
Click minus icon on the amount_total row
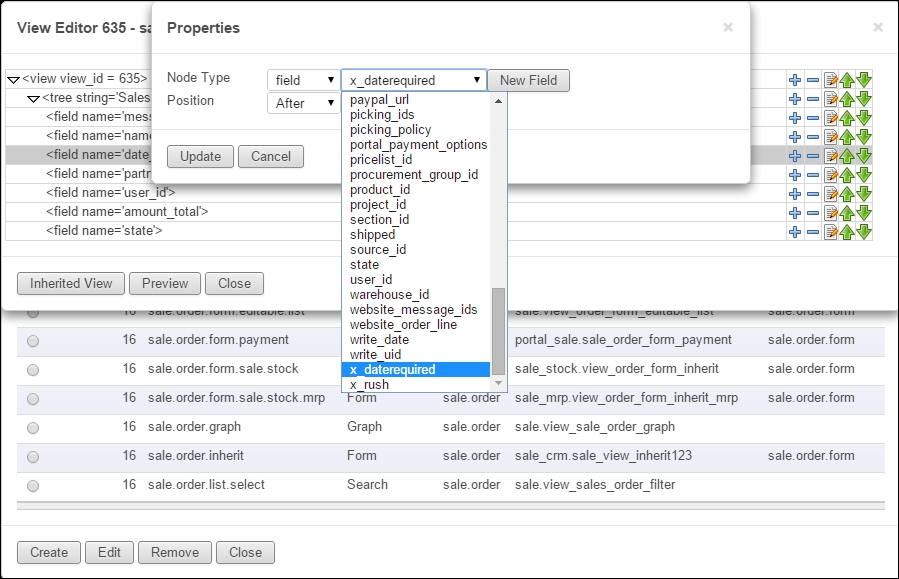tap(813, 212)
